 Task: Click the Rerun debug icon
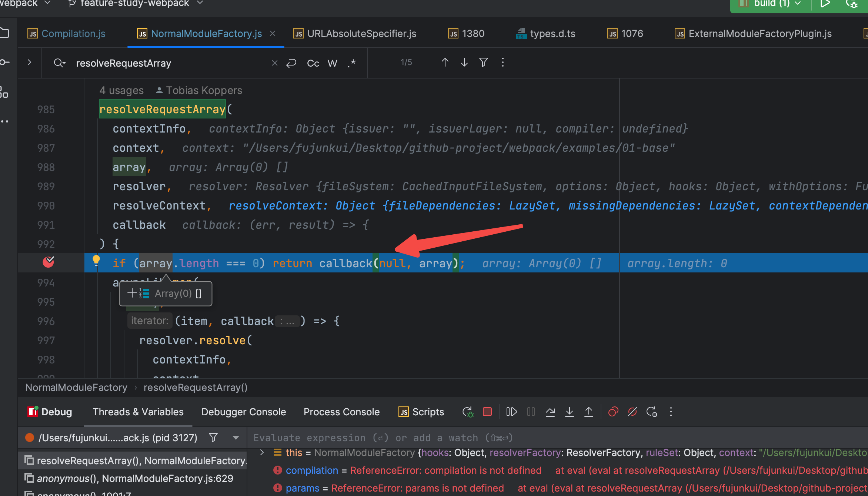pos(468,412)
